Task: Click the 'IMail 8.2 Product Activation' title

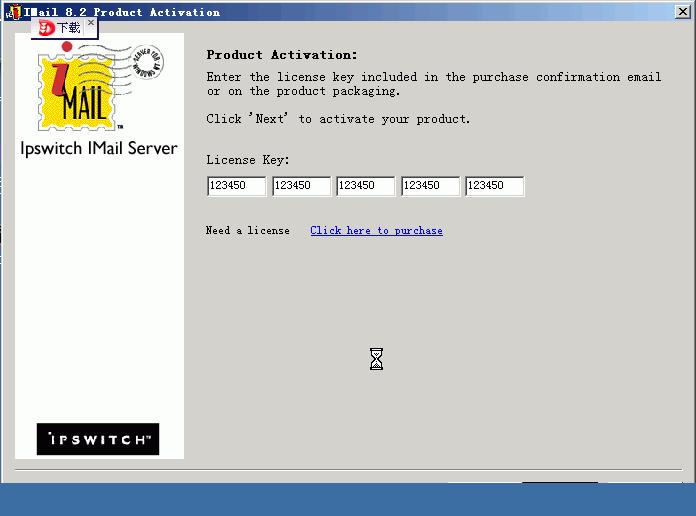Action: coord(122,12)
